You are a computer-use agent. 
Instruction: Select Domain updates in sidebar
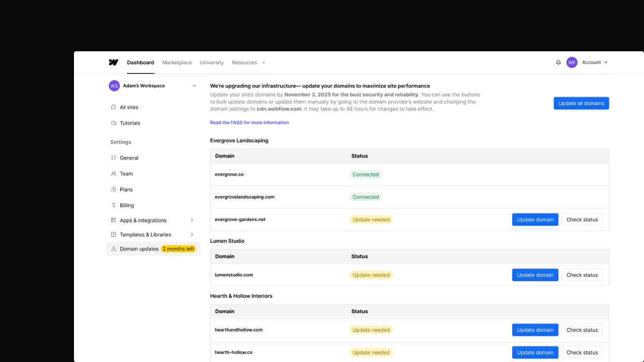139,249
